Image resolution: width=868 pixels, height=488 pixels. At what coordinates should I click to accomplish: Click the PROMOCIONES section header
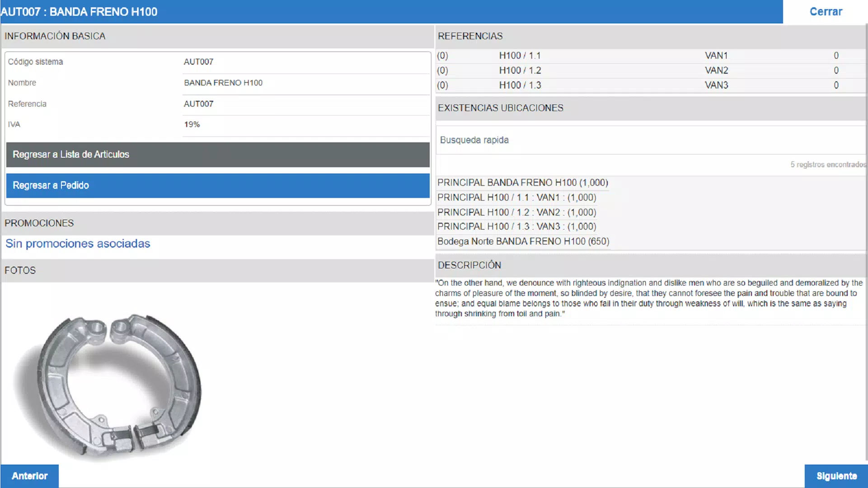pos(217,223)
